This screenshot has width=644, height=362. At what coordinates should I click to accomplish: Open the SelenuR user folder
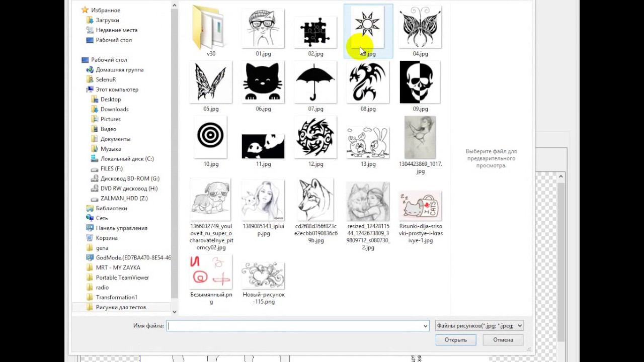point(106,79)
